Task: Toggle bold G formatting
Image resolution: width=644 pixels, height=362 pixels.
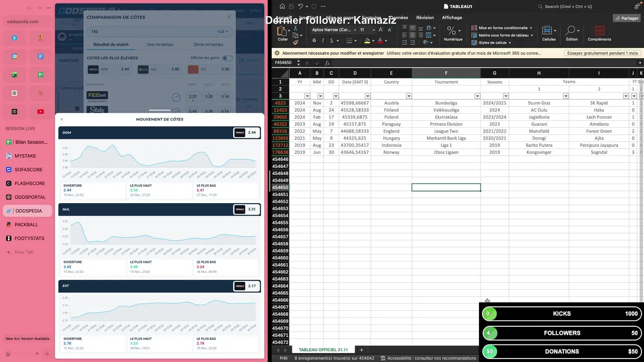Action: 314,41
